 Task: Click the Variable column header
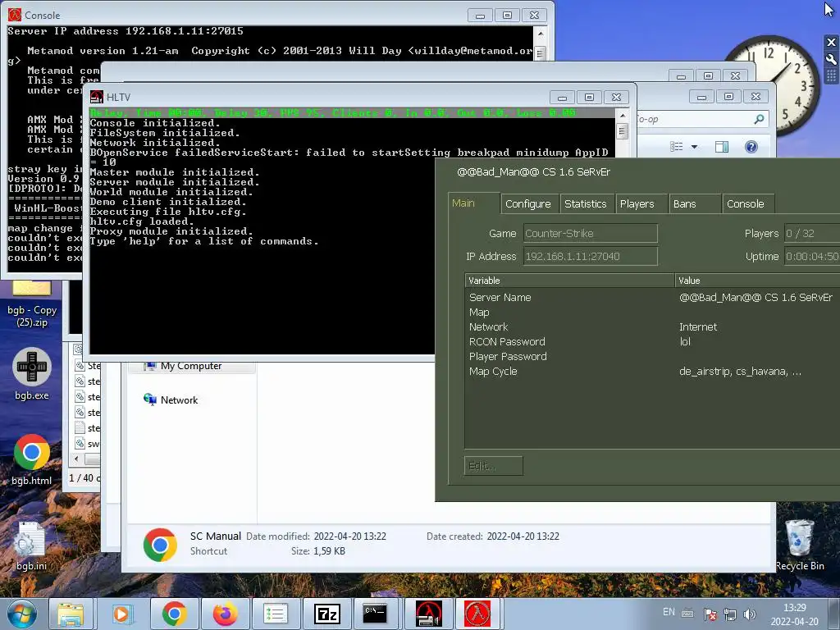[x=569, y=281]
